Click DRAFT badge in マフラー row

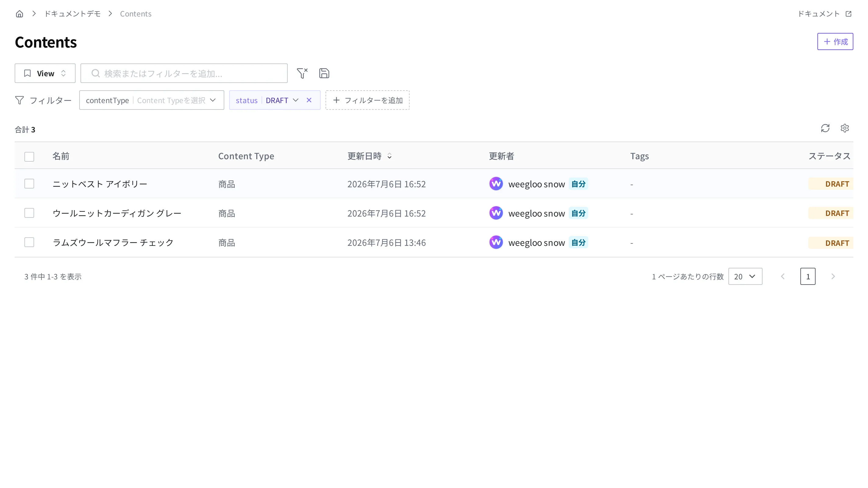coord(831,243)
